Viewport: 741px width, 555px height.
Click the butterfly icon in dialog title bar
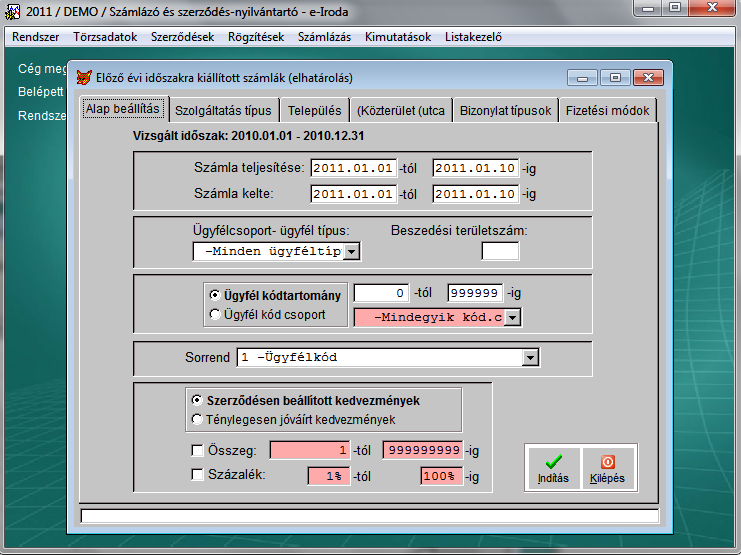click(84, 77)
